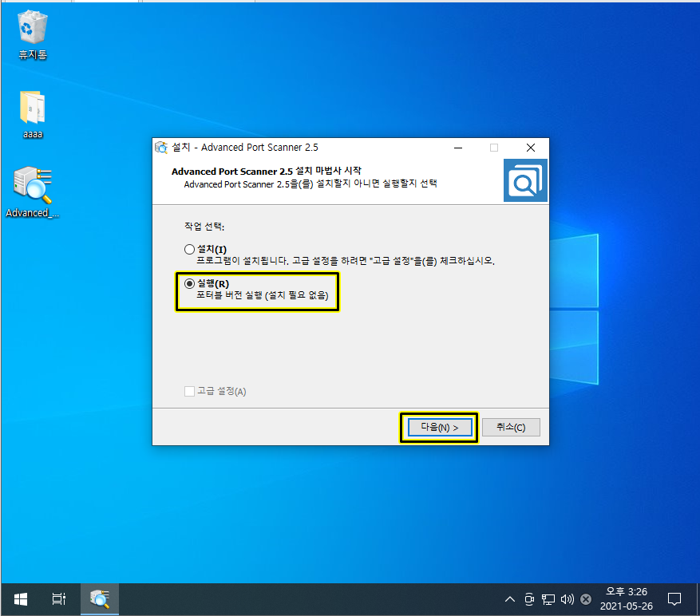The height and width of the screenshot is (616, 700).
Task: Click the portable version description text
Action: (263, 295)
